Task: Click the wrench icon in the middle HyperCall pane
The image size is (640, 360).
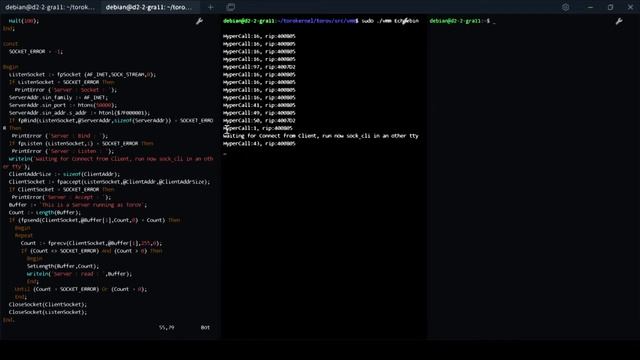Action: point(405,21)
